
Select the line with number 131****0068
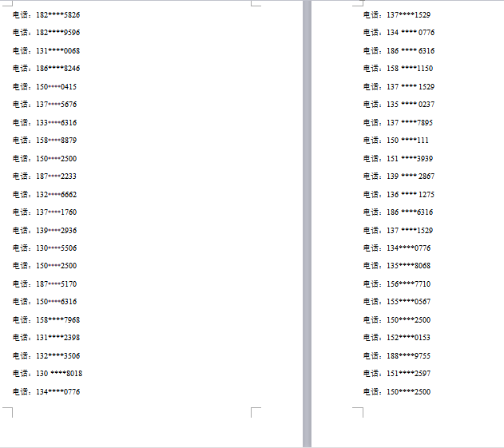[46, 51]
